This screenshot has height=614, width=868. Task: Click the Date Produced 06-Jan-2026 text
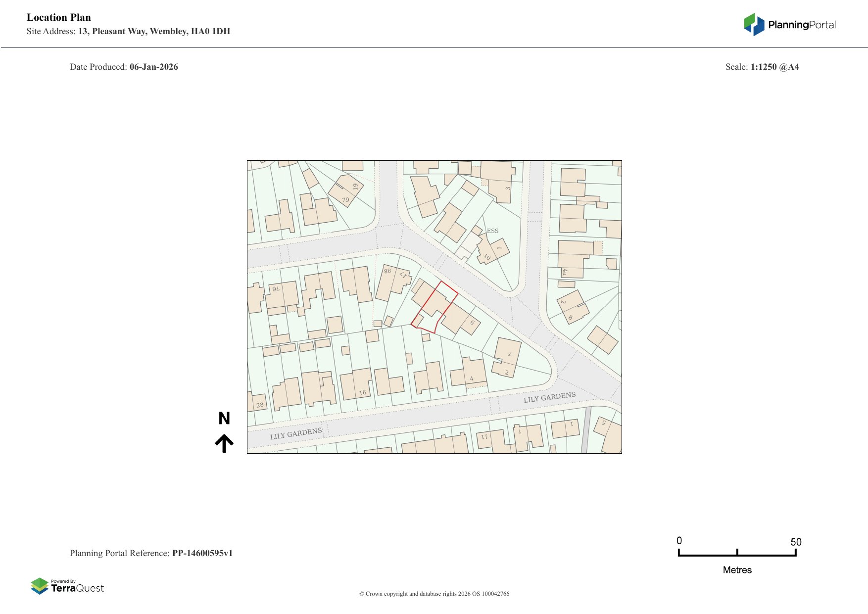point(124,67)
